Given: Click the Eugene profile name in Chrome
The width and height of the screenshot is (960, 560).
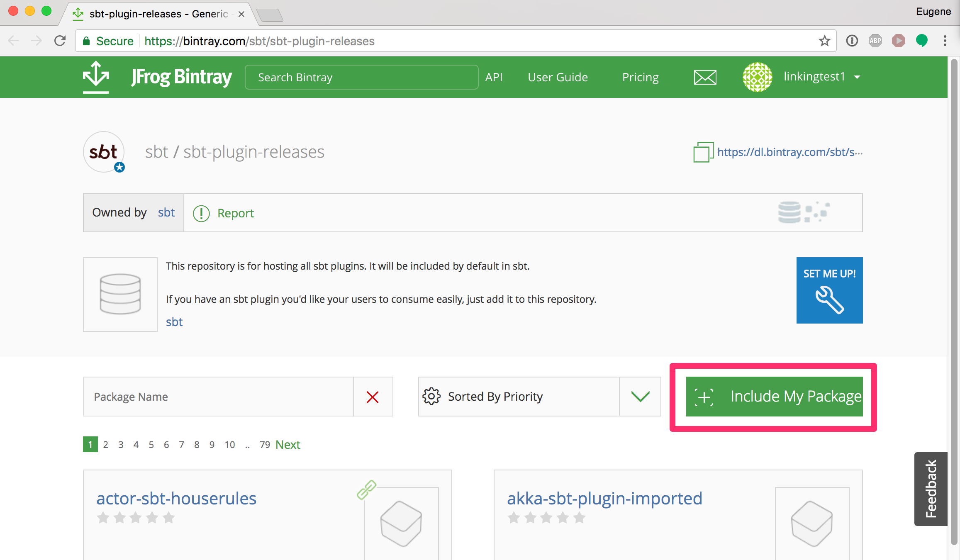Looking at the screenshot, I should tap(933, 12).
